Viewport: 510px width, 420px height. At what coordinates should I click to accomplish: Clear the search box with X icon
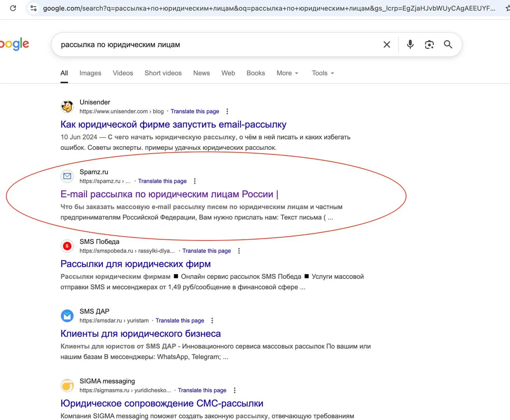click(x=386, y=45)
